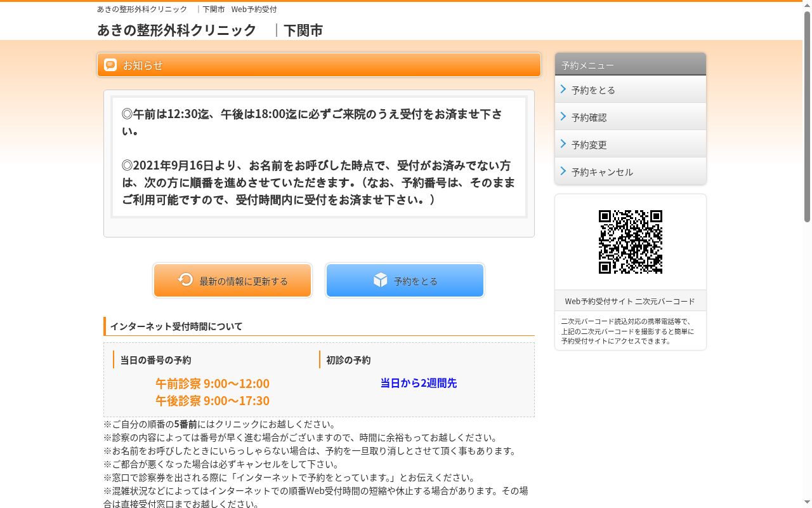Click the QR code image
Screen dimensions: 812x508
coord(631,242)
